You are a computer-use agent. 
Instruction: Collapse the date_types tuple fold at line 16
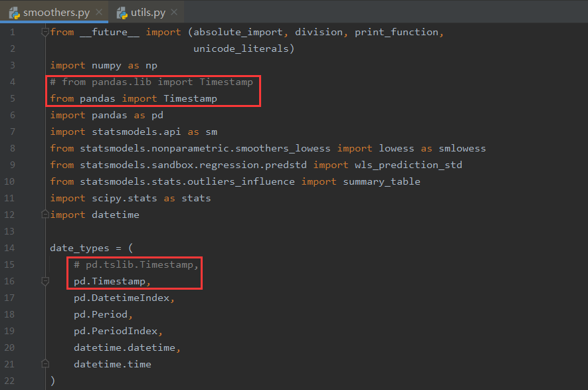pyautogui.click(x=45, y=281)
